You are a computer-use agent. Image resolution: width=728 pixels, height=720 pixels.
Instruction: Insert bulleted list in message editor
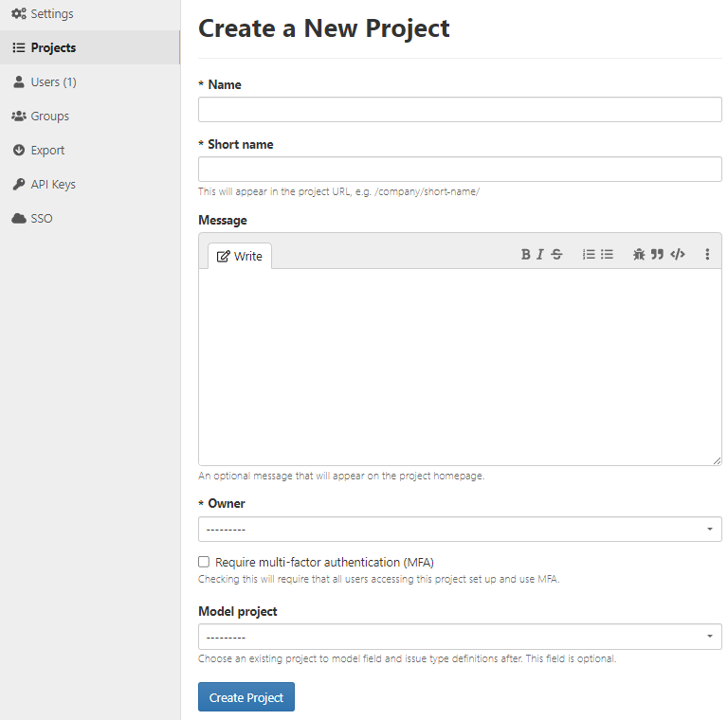point(607,254)
